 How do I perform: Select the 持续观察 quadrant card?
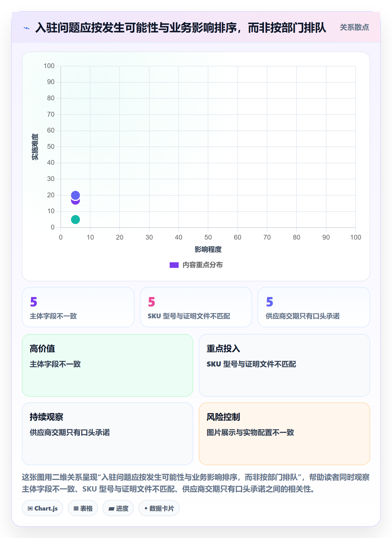[108, 434]
